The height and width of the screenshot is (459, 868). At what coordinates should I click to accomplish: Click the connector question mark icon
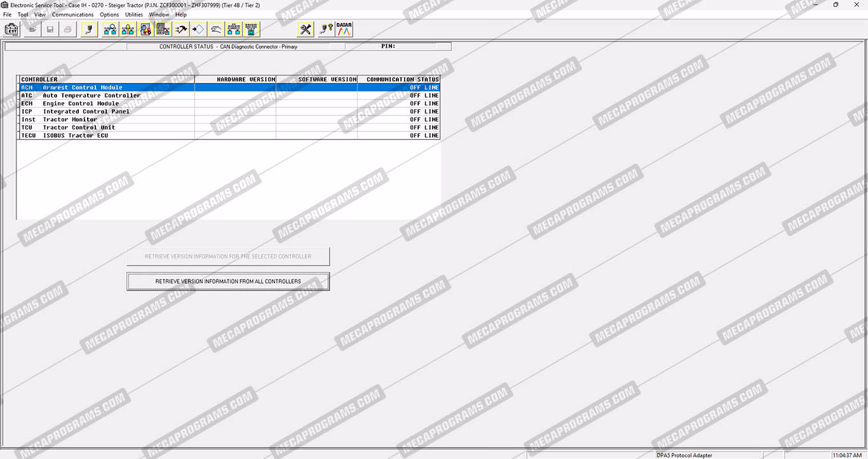pos(326,29)
